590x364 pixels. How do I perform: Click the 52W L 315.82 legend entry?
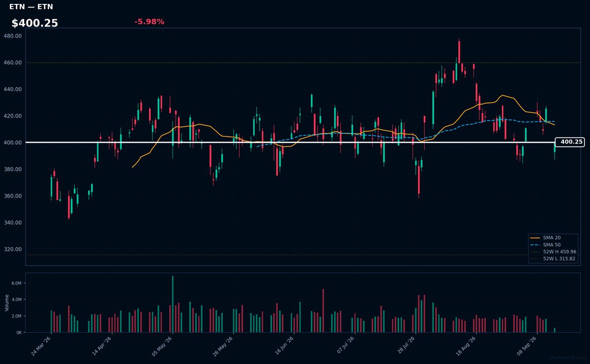pos(553,258)
